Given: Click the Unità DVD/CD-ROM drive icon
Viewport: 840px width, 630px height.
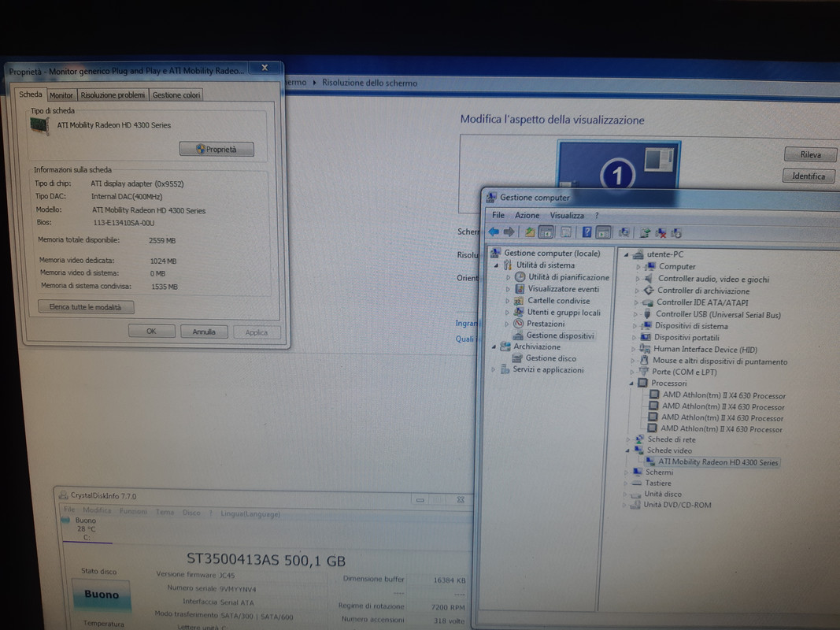Looking at the screenshot, I should pyautogui.click(x=635, y=505).
